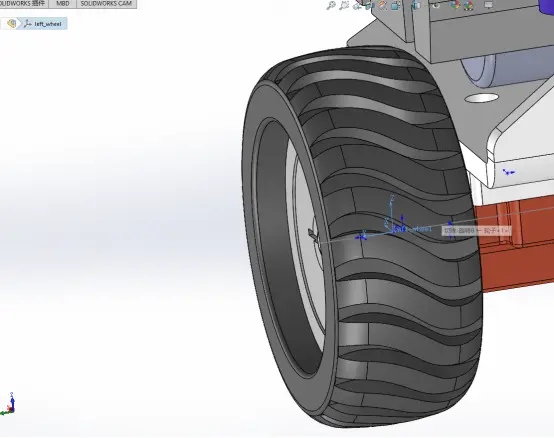
Task: Click the small blue coordinate marker on white panel
Action: pyautogui.click(x=508, y=172)
